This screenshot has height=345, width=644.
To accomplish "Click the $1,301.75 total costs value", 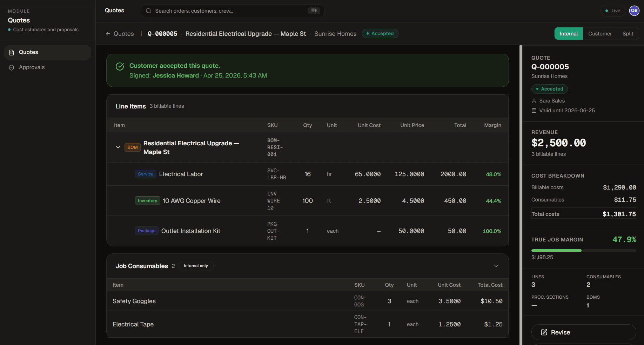I will pyautogui.click(x=619, y=214).
